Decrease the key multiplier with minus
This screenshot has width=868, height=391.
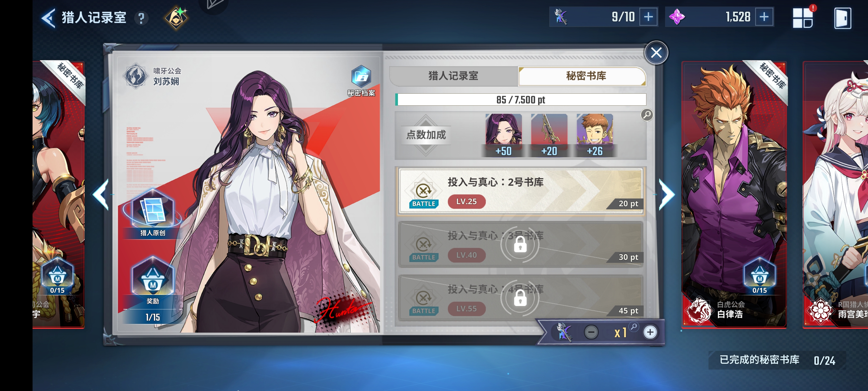coord(591,332)
